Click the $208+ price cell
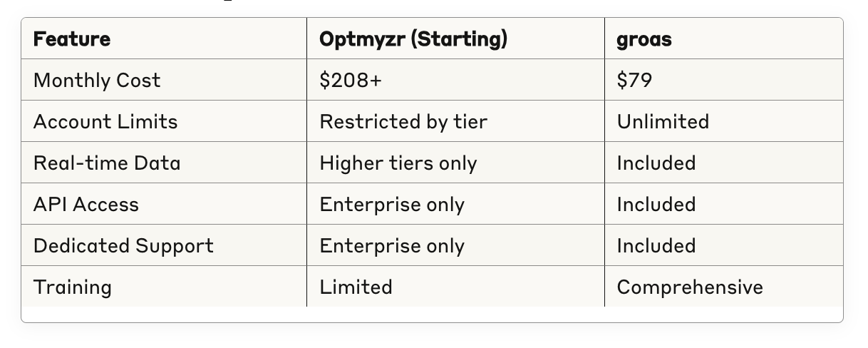The width and height of the screenshot is (868, 348). 351,80
